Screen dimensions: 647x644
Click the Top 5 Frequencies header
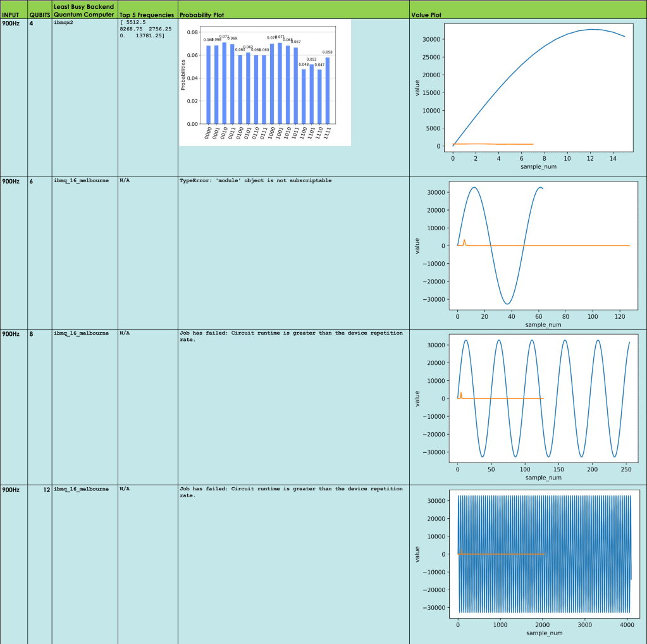pyautogui.click(x=146, y=15)
